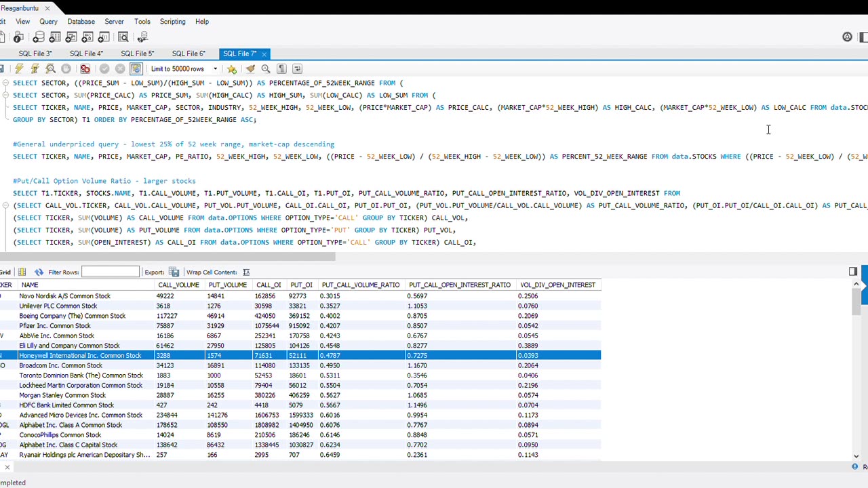868x488 pixels.
Task: Open the Help menu
Action: click(x=202, y=22)
